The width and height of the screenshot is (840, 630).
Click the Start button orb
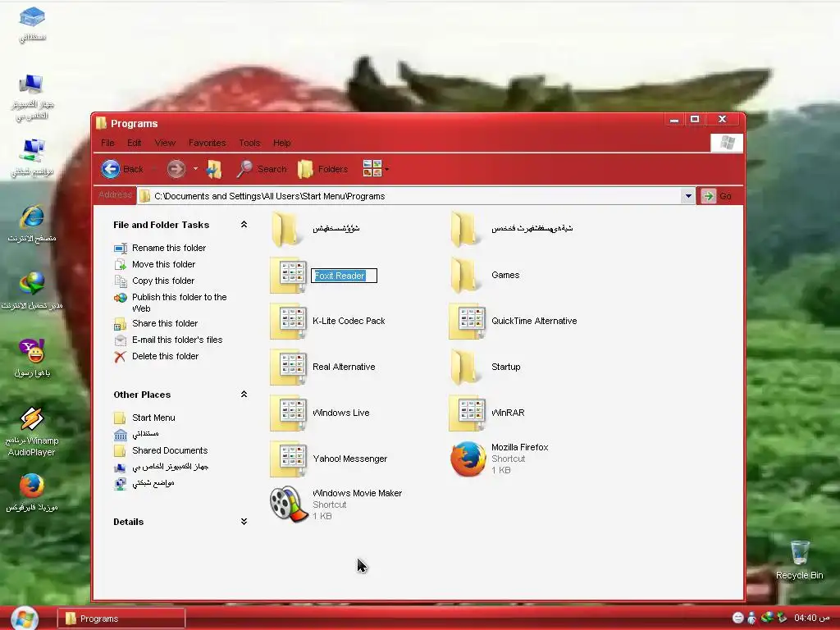pos(24,619)
